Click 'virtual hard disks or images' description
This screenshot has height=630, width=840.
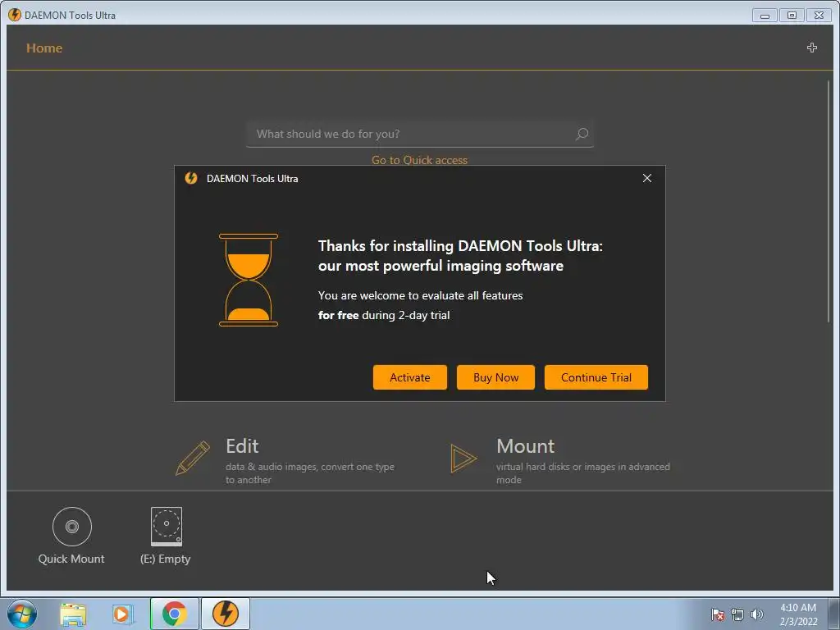583,473
